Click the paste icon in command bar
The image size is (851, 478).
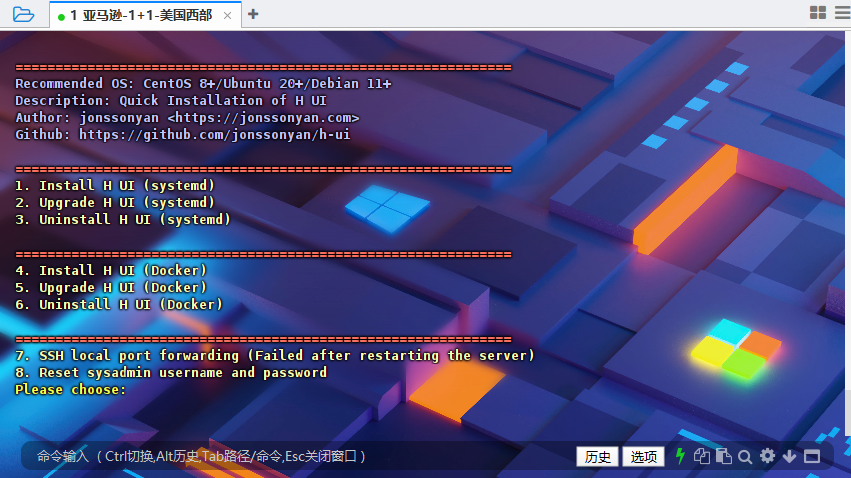[723, 456]
